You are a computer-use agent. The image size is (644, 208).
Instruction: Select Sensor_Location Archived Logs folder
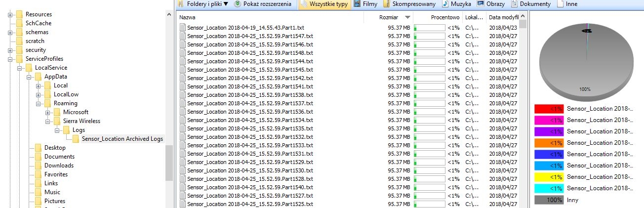coord(122,139)
